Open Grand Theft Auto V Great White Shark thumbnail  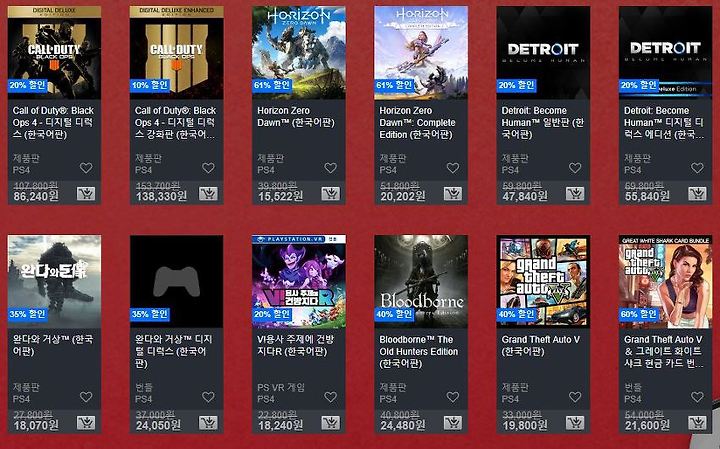coord(665,281)
